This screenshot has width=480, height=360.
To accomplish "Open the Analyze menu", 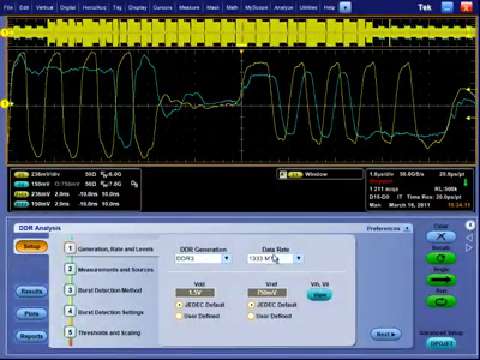I will click(x=284, y=7).
